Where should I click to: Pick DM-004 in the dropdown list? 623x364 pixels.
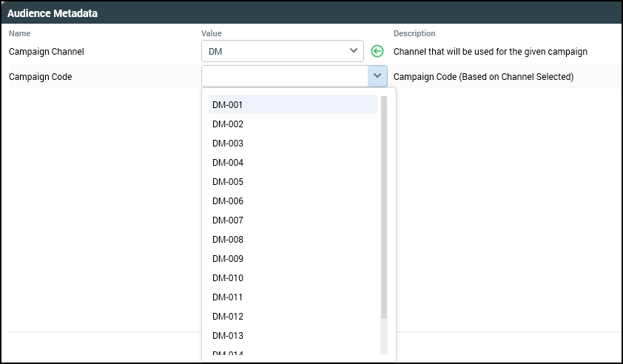228,163
